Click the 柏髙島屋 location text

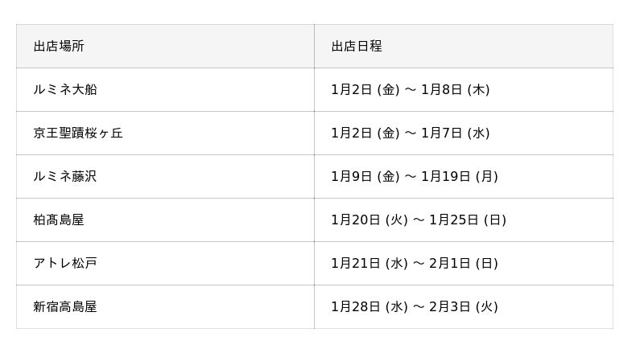click(x=59, y=220)
